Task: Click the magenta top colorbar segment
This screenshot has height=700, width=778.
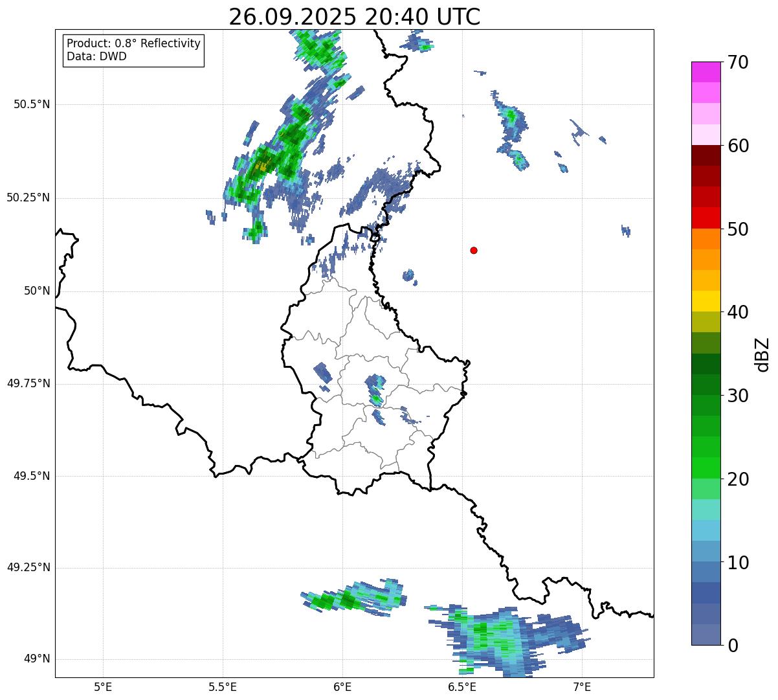Action: [x=706, y=72]
